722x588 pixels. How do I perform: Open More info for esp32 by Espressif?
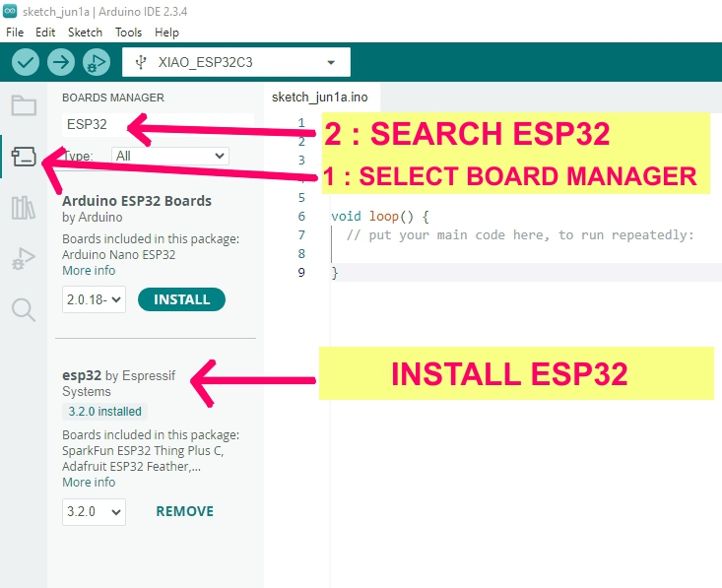89,482
